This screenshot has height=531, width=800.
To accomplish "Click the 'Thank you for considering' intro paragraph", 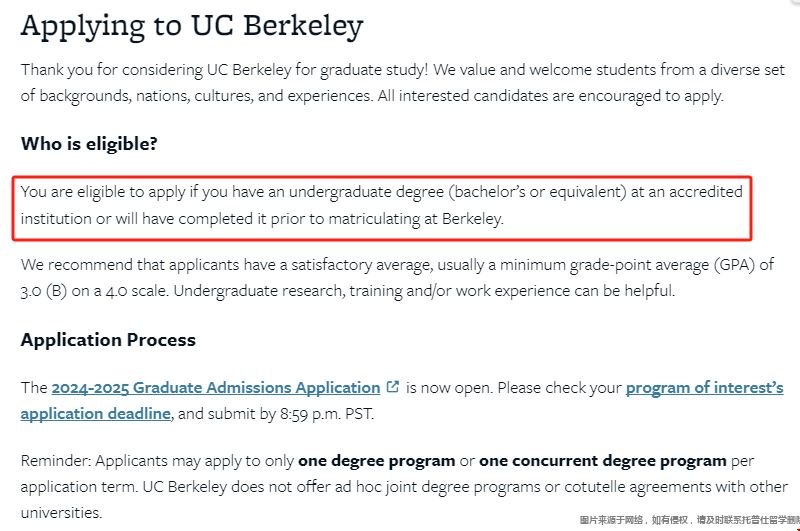I will (402, 83).
